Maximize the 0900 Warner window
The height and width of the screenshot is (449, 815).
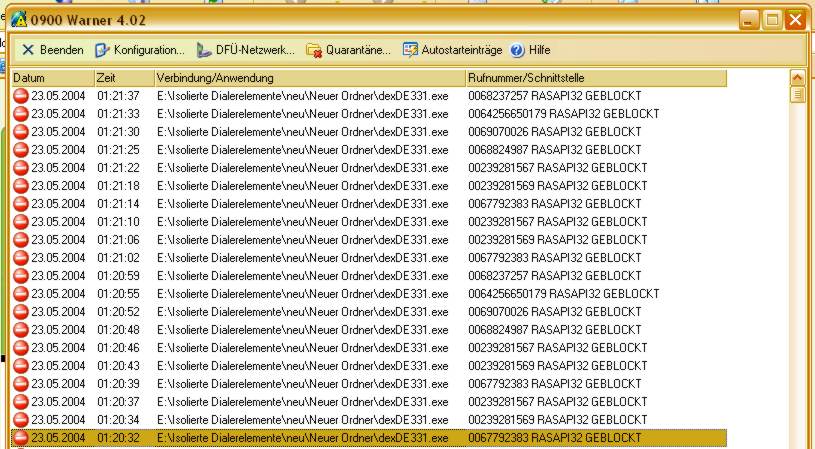point(772,19)
